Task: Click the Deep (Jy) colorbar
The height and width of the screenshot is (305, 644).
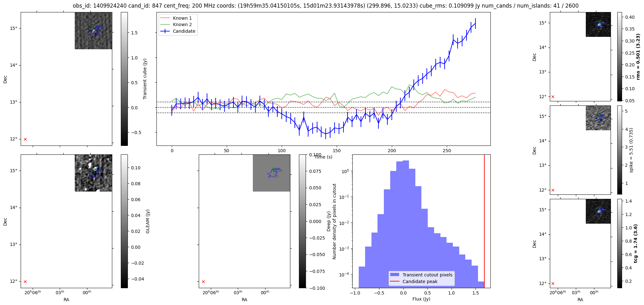Action: (302, 221)
